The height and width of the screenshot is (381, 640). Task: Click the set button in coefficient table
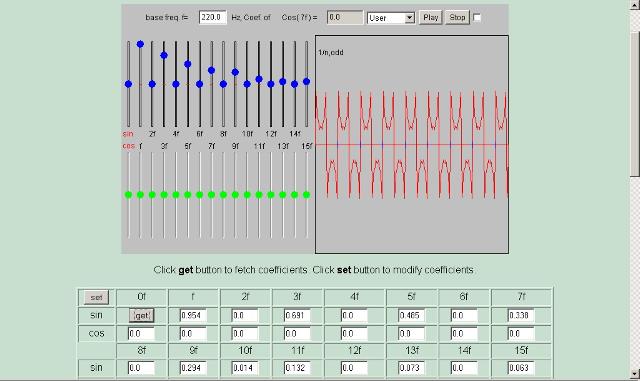(96, 297)
